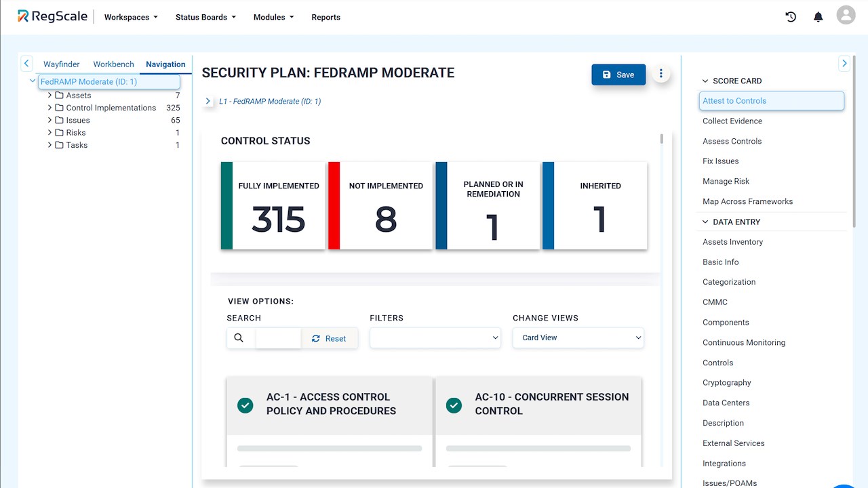
Task: Open Assets Inventory
Action: [732, 242]
